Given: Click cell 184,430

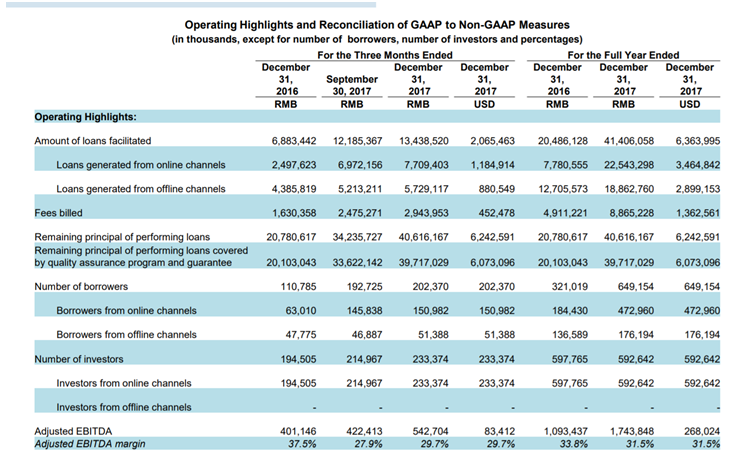Looking at the screenshot, I should [x=570, y=311].
